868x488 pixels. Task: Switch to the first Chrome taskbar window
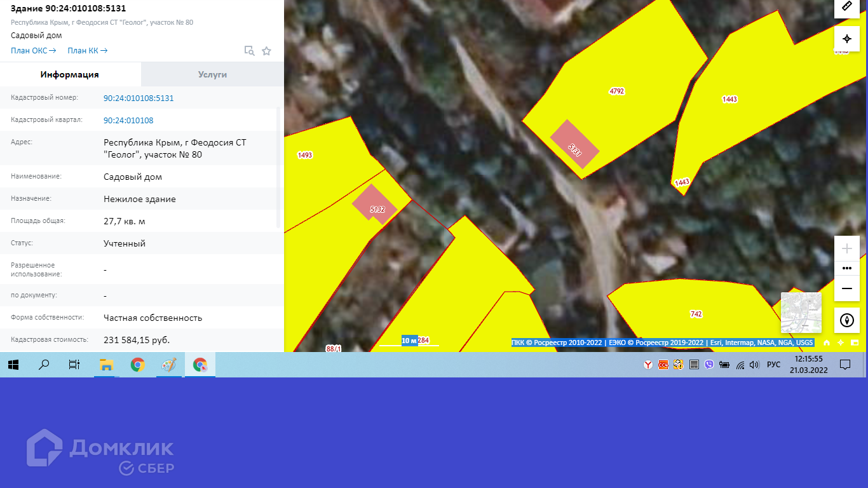point(137,365)
